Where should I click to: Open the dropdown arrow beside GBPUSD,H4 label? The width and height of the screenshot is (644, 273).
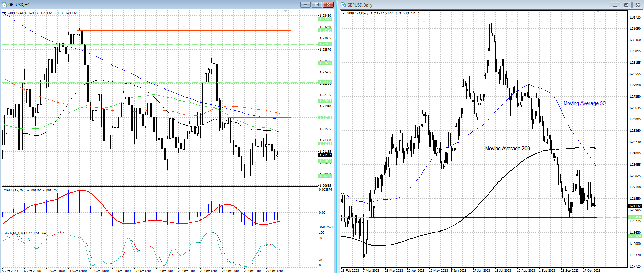(x=5, y=13)
